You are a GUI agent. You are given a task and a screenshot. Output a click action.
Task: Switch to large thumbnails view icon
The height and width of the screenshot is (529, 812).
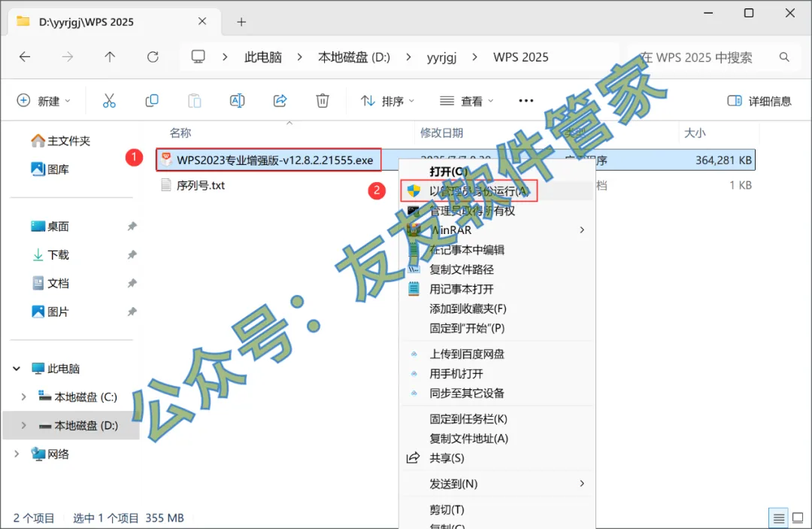click(798, 518)
